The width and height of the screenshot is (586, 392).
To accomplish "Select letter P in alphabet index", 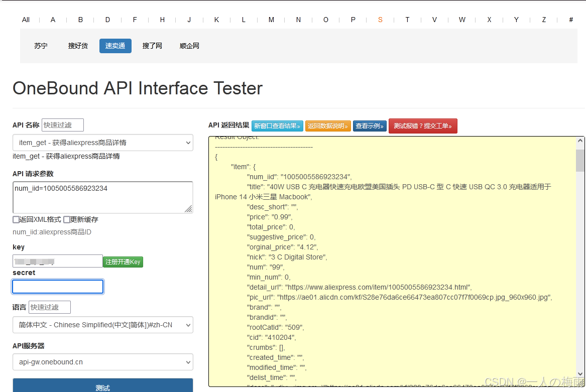I will pyautogui.click(x=353, y=20).
